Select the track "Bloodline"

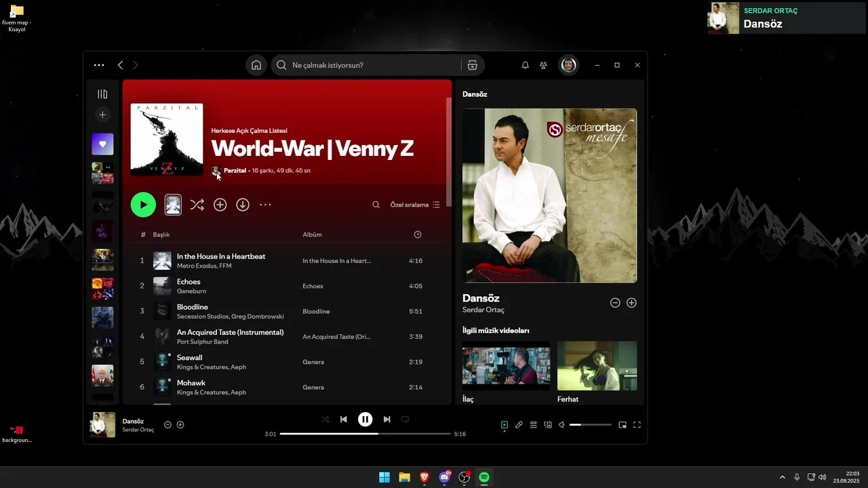(193, 307)
